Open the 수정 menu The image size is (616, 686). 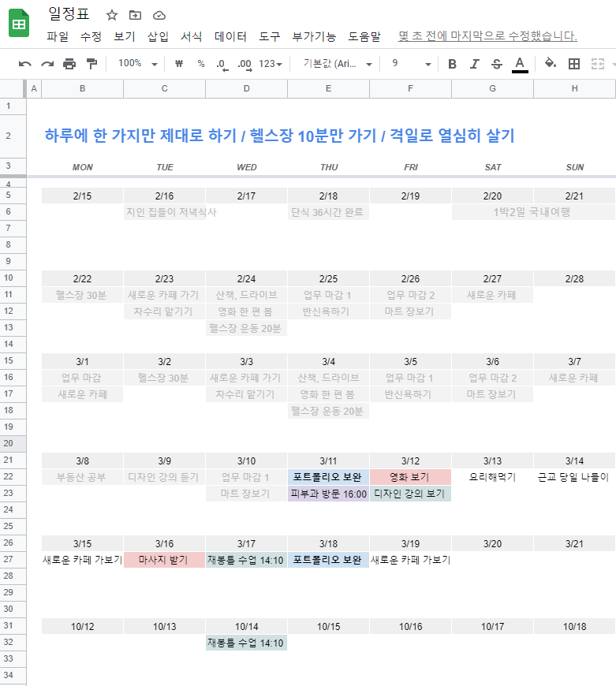[91, 36]
